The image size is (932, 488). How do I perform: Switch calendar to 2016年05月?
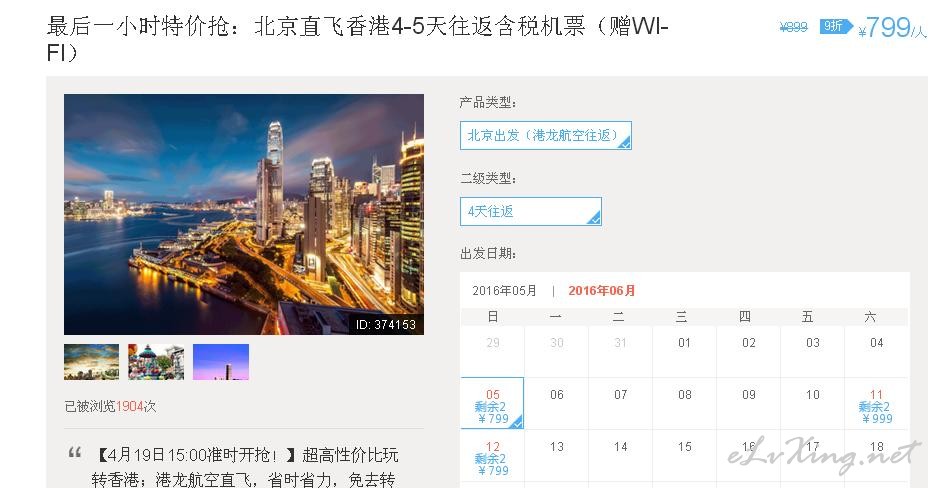[x=504, y=291]
